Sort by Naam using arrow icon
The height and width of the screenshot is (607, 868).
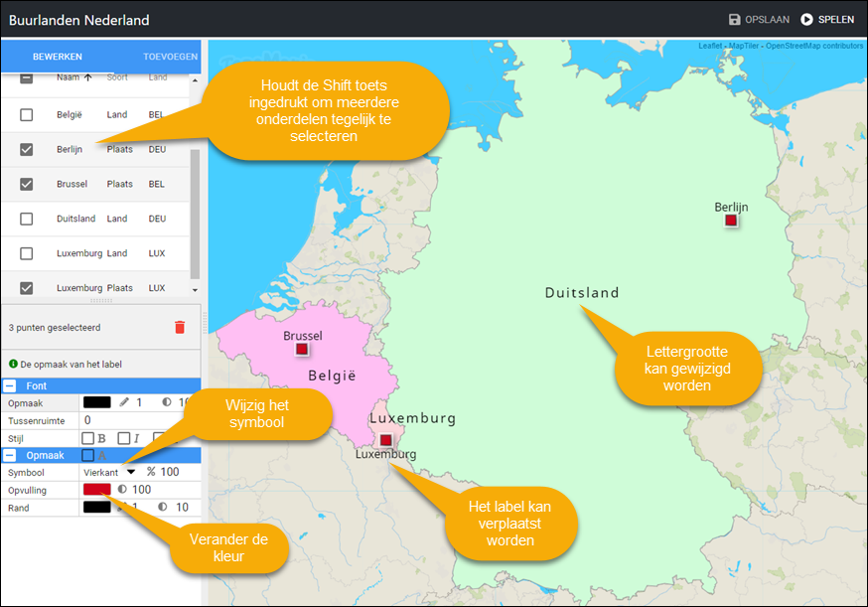(x=87, y=77)
